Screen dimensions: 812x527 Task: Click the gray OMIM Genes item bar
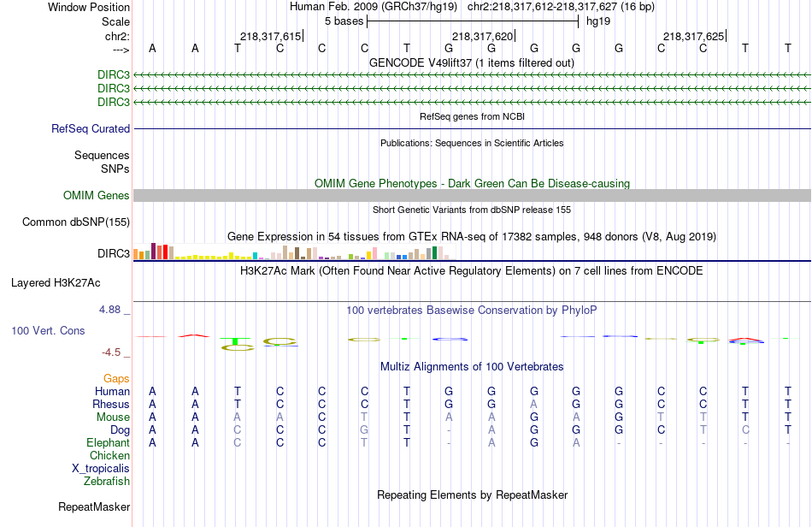click(472, 195)
